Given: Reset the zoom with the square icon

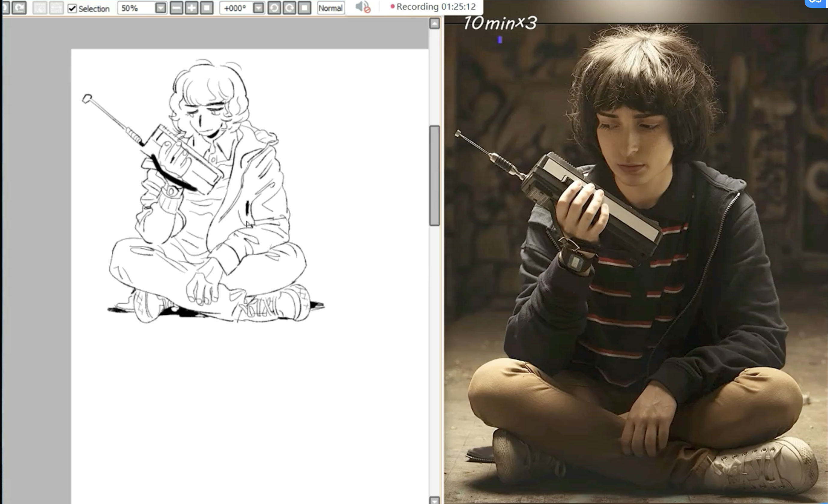Looking at the screenshot, I should click(x=207, y=8).
